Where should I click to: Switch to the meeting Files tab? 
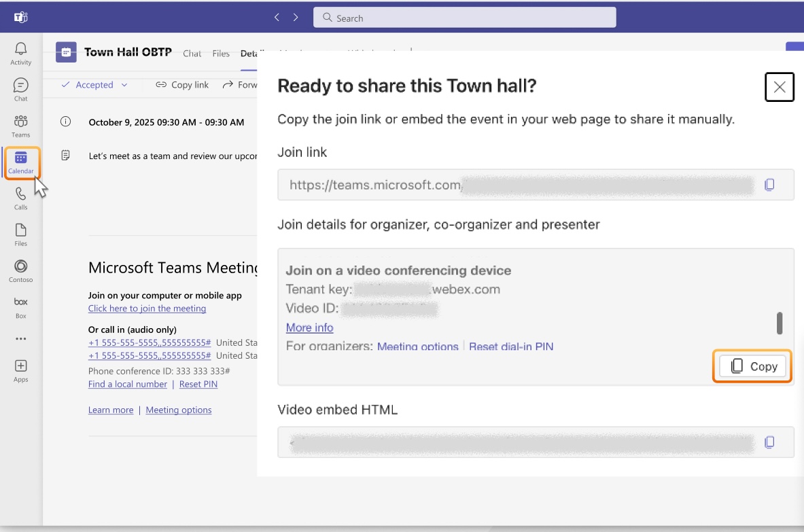221,53
